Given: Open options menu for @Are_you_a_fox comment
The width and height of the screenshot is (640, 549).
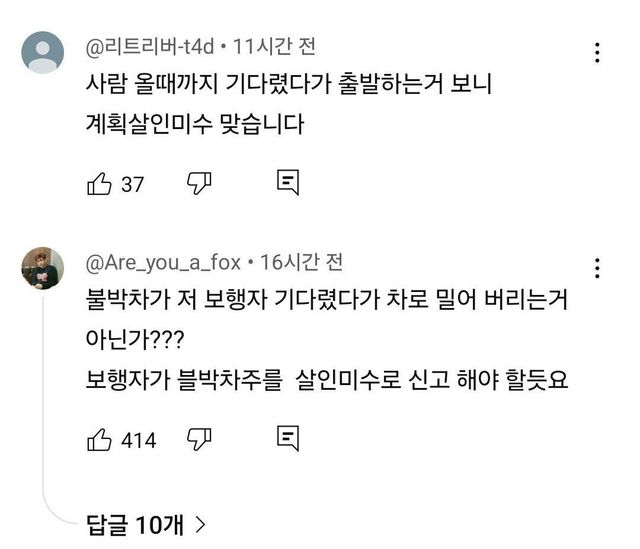Looking at the screenshot, I should (x=597, y=268).
